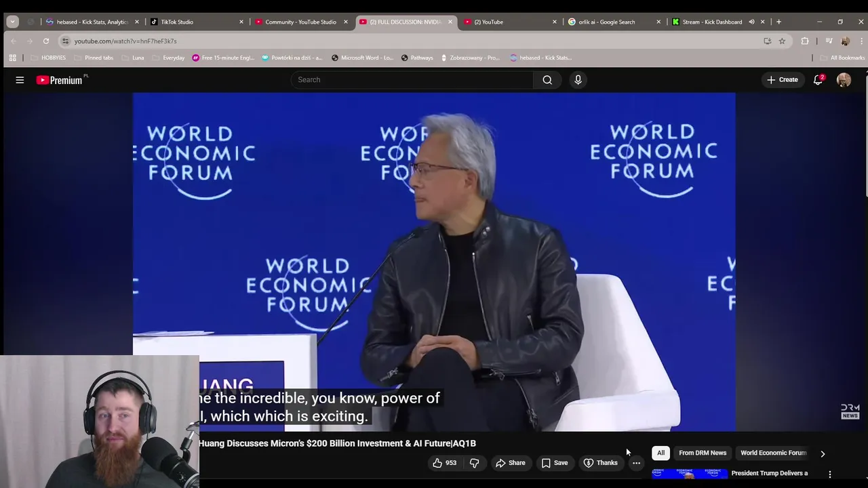Open Chrome profile avatar in toolbar
This screenshot has height=488, width=868.
tap(845, 41)
